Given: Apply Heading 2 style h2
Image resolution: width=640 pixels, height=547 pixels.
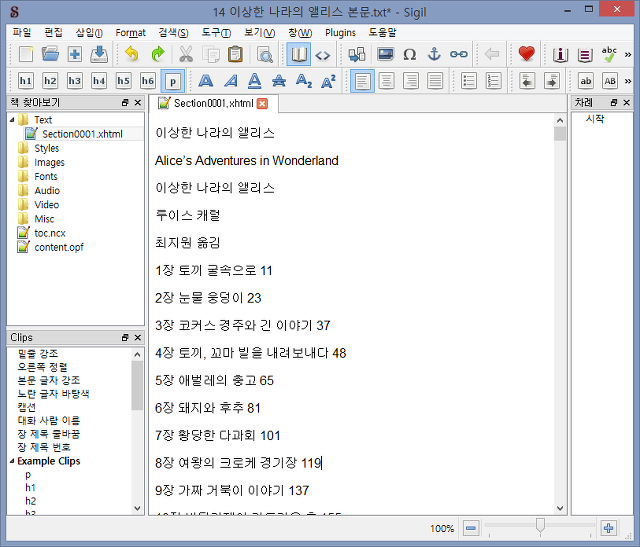Looking at the screenshot, I should [x=50, y=81].
